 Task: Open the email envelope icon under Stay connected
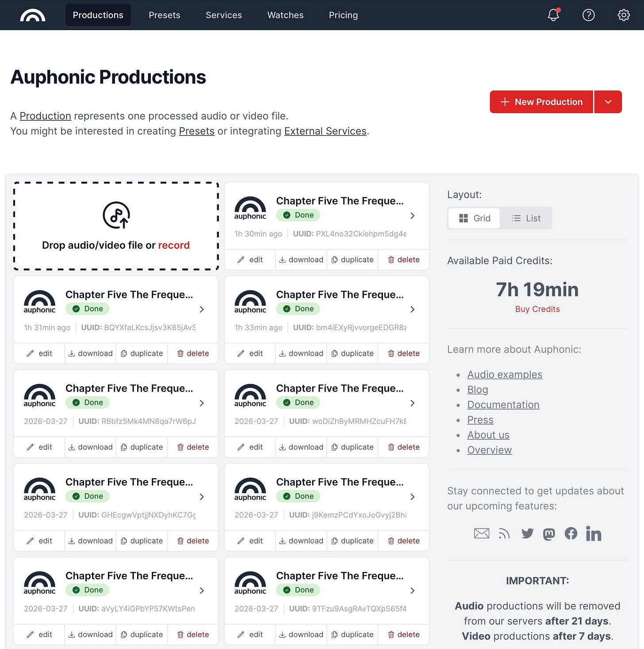click(x=482, y=534)
